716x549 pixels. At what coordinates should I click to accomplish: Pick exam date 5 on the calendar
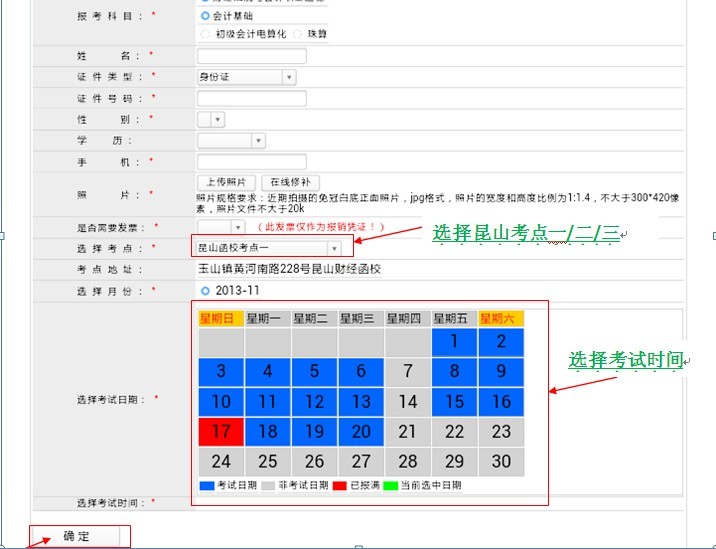pos(314,371)
